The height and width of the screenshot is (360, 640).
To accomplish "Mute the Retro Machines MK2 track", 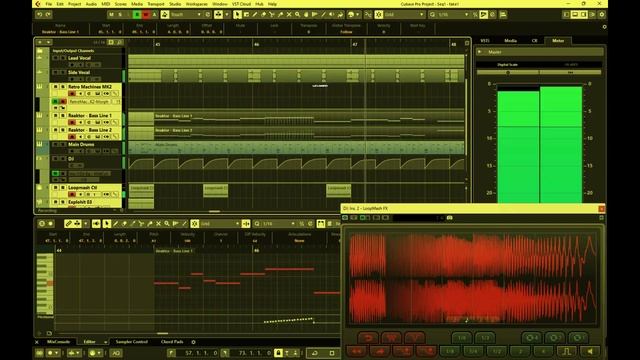I will pyautogui.click(x=56, y=87).
